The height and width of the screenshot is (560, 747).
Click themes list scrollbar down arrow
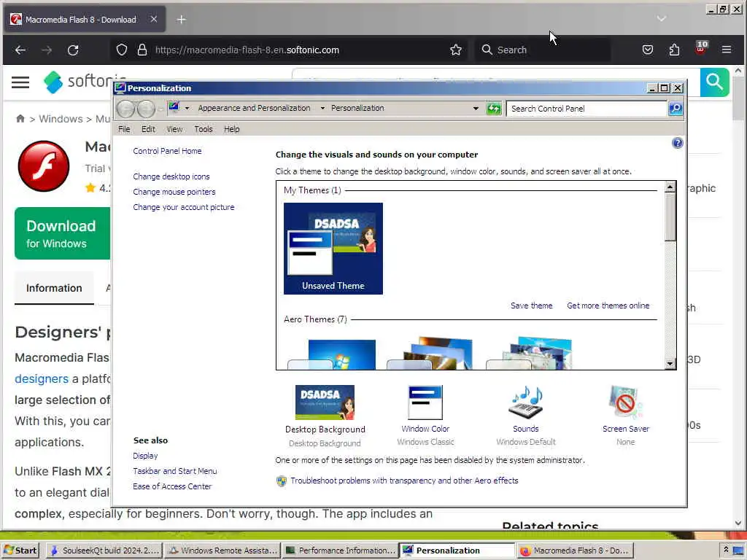670,364
